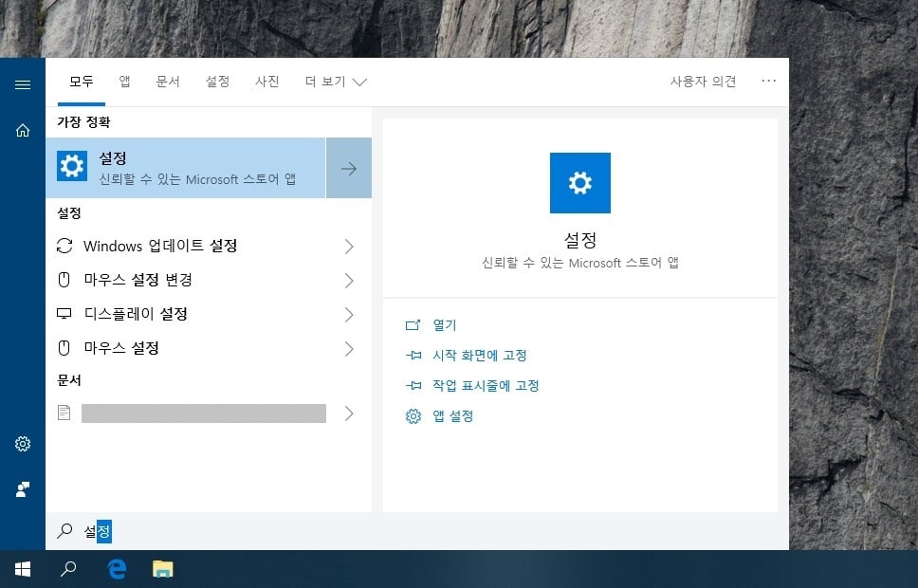Expand chevron for the document result
Screen dimensions: 918x588
[349, 413]
